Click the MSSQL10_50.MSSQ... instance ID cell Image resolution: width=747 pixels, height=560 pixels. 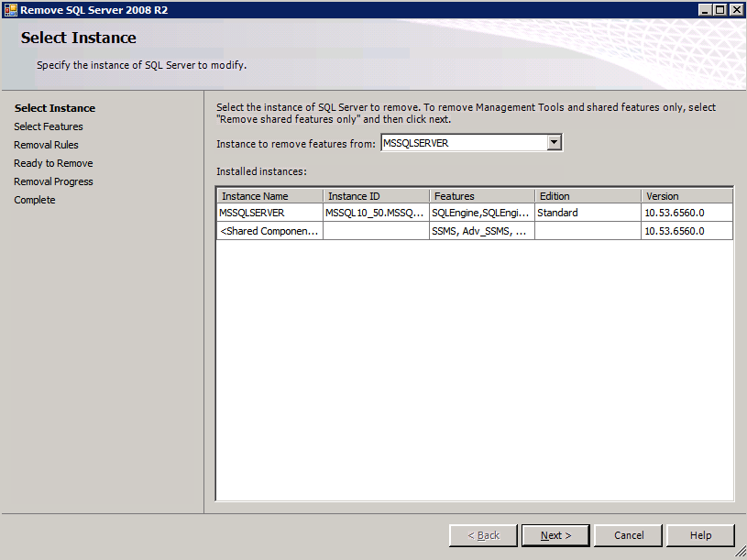click(377, 213)
